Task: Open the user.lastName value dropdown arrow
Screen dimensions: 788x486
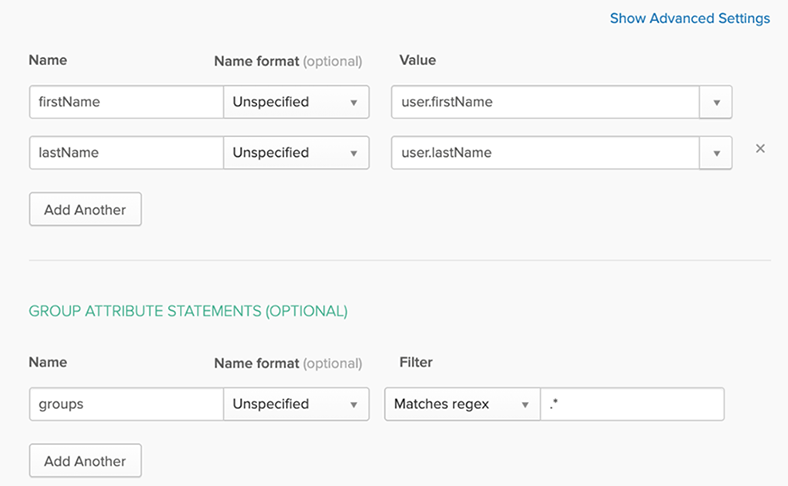Action: (x=715, y=153)
